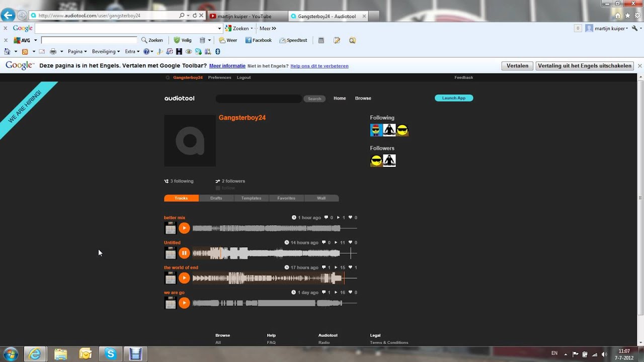Click the 'we are go' track thumbnail
Viewport: 644px width, 362px height.
(171, 303)
